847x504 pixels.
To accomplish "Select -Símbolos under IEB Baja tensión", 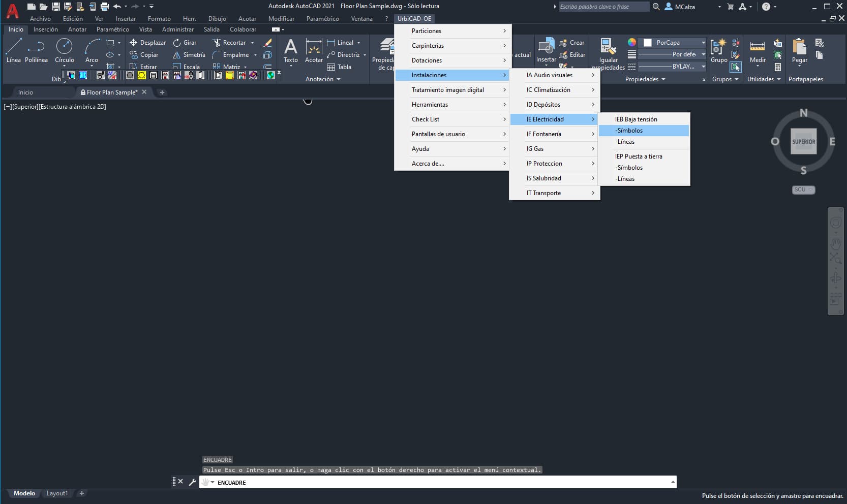I will 644,131.
